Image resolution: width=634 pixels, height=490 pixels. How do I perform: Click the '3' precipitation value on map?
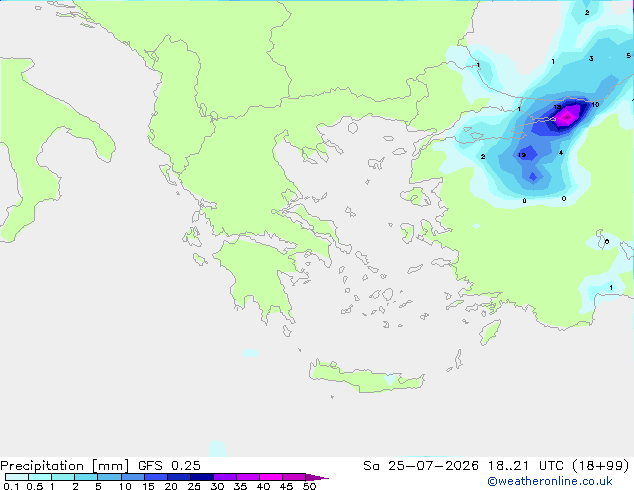(x=591, y=59)
